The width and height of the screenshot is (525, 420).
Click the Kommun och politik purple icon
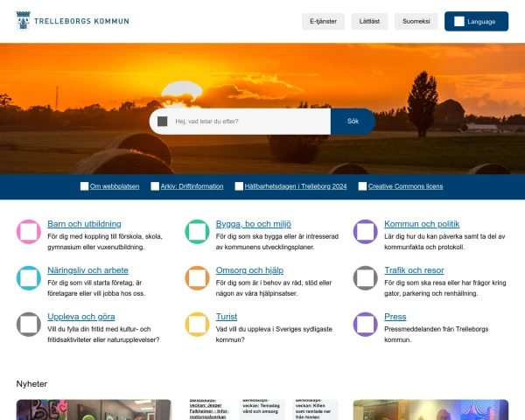coord(366,232)
